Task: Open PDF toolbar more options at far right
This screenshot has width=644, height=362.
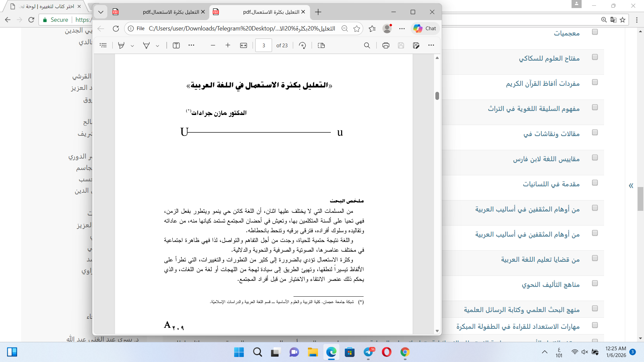Action: click(431, 45)
